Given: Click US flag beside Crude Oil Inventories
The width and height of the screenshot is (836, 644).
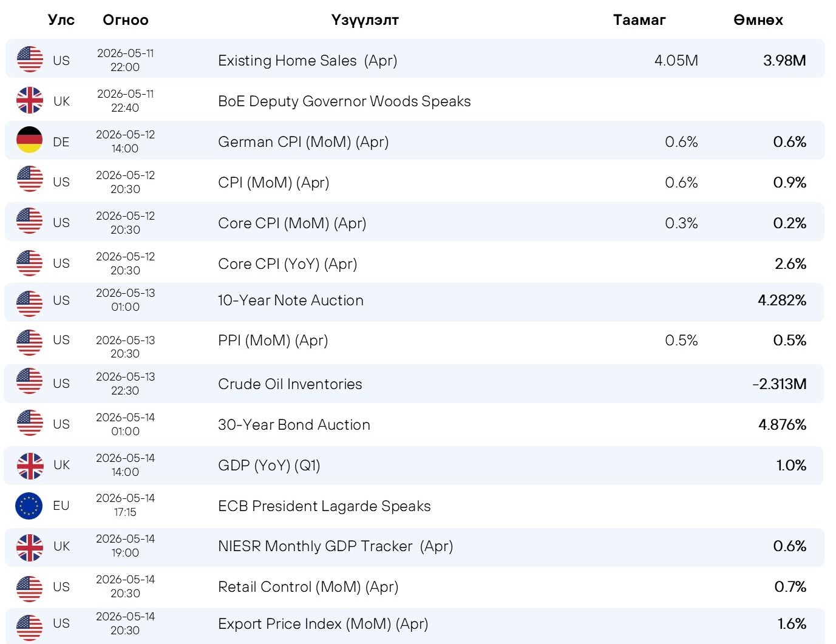Looking at the screenshot, I should (x=30, y=382).
